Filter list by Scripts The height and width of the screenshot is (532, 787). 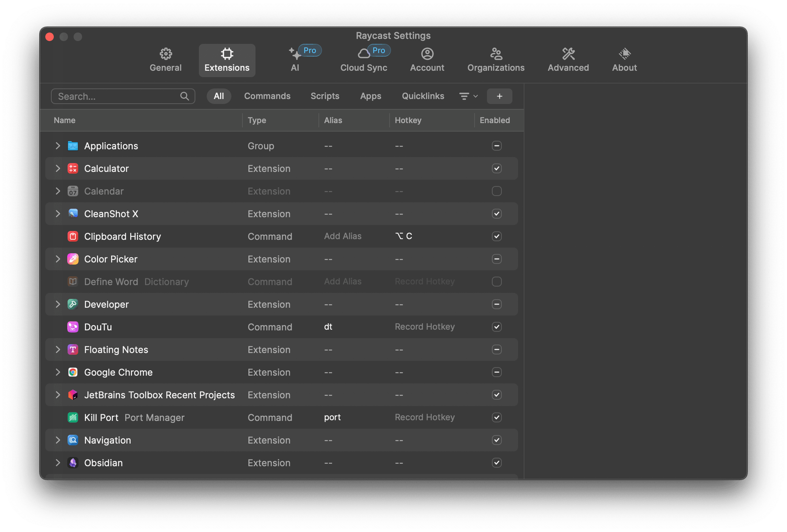point(325,96)
